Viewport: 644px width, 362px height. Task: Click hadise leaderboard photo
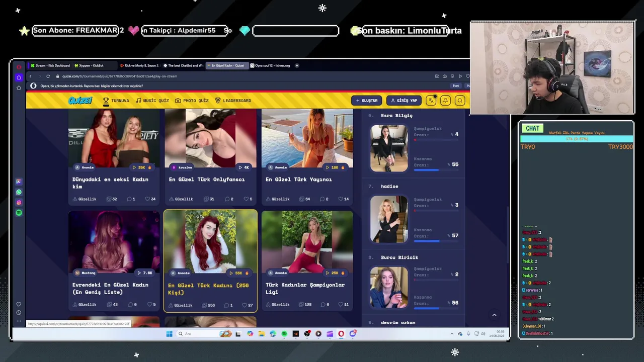pos(389,219)
